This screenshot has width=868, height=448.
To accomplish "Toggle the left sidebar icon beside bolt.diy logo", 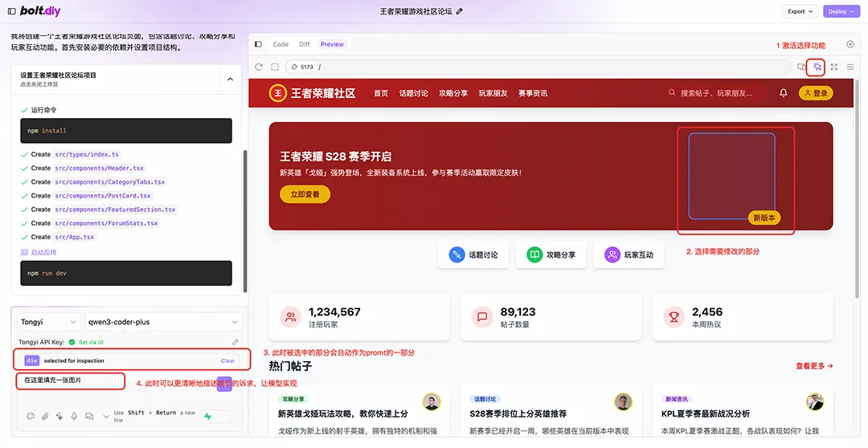I will point(11,11).
